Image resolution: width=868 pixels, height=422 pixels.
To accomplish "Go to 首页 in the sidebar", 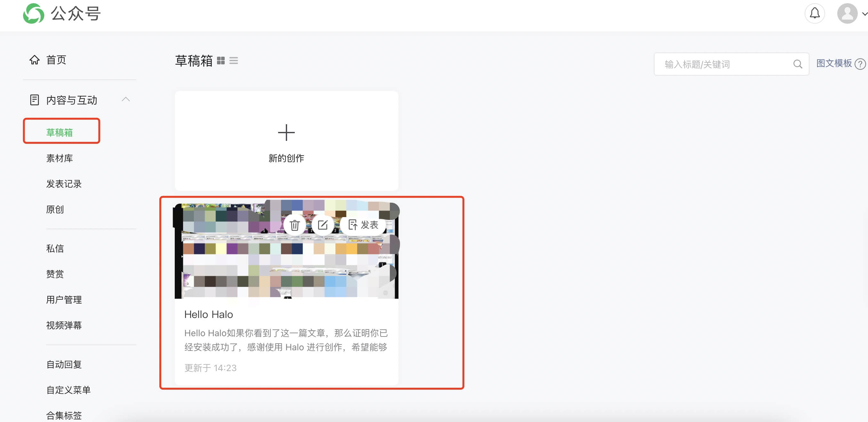I will tap(56, 60).
